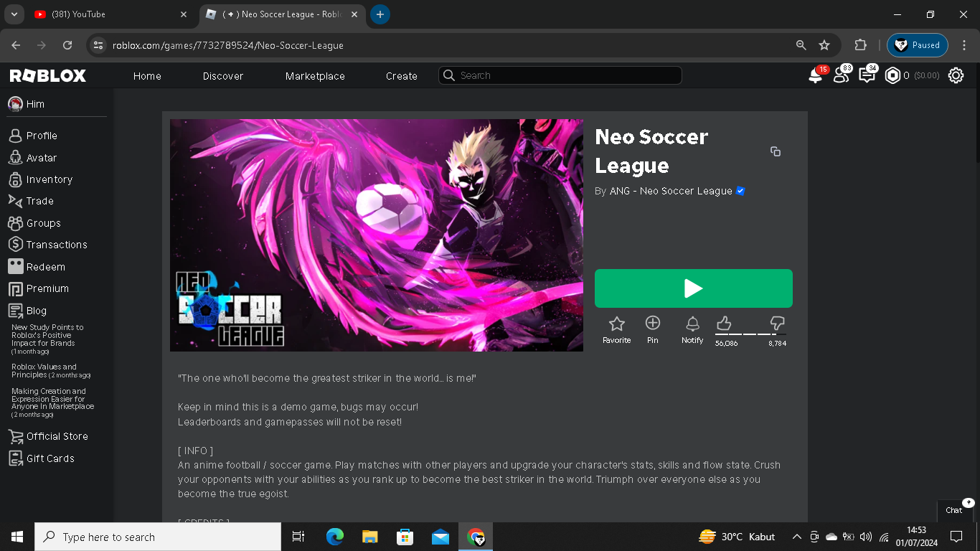Click the Blog icon in the sidebar

click(15, 311)
